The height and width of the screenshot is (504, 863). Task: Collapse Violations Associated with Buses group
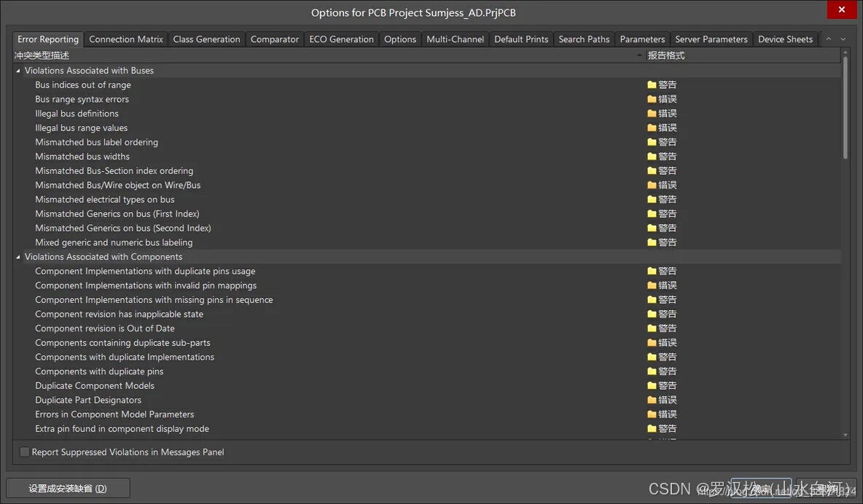(18, 71)
